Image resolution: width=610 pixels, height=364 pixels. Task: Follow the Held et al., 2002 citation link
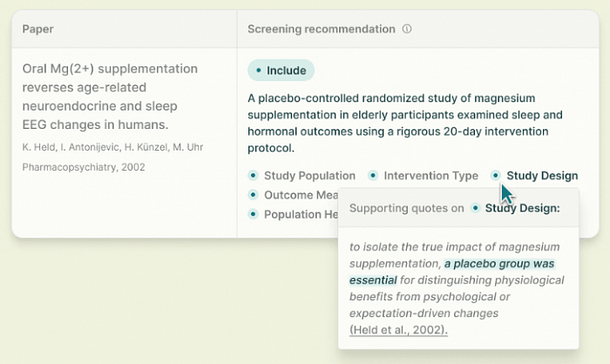(x=398, y=330)
